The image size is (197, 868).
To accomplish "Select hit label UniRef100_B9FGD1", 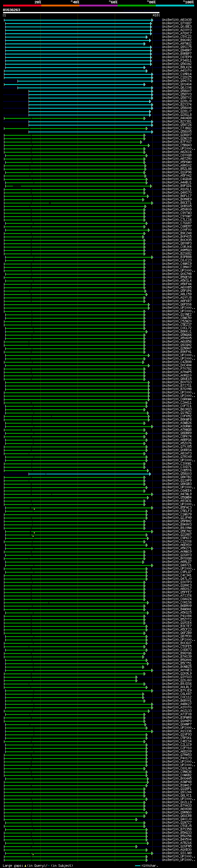I will [x=177, y=186].
